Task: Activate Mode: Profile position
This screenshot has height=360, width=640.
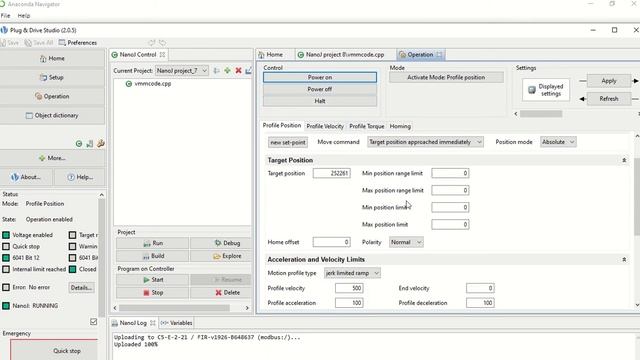Action: pyautogui.click(x=446, y=77)
